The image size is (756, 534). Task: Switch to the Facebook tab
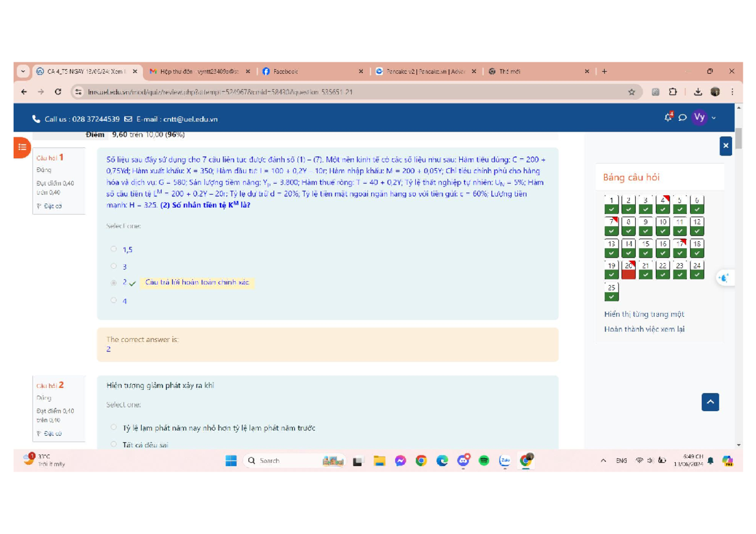point(309,72)
